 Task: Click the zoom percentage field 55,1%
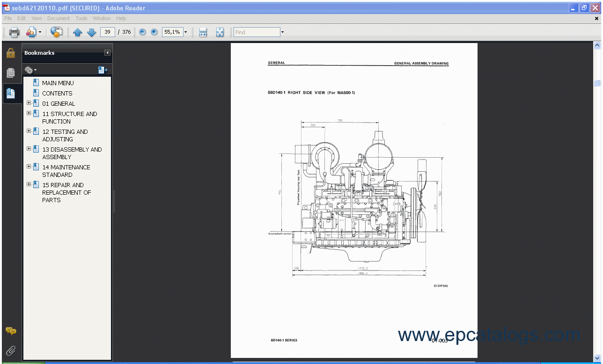click(172, 32)
